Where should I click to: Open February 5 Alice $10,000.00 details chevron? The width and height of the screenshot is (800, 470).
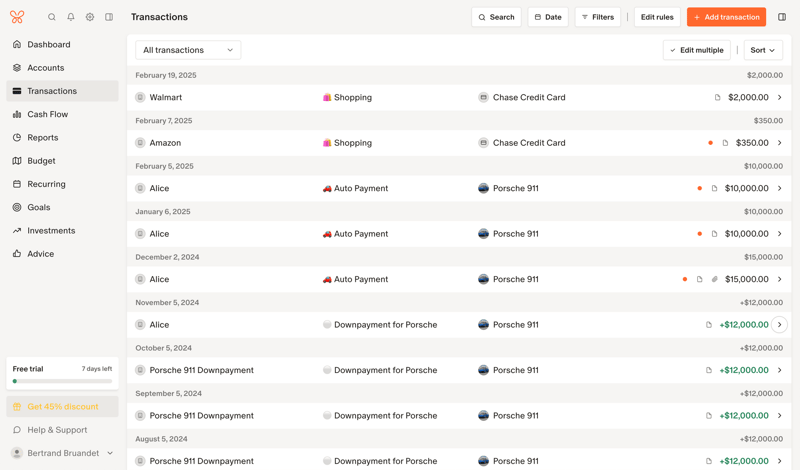pos(780,188)
